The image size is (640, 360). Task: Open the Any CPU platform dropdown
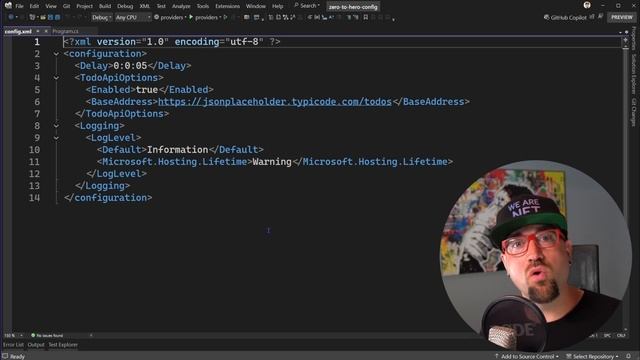pyautogui.click(x=133, y=17)
